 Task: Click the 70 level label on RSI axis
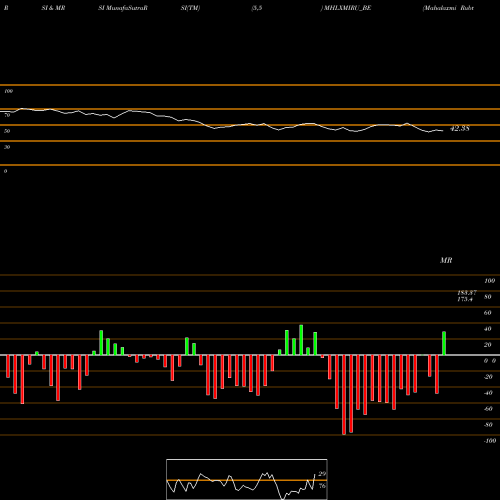point(7,115)
